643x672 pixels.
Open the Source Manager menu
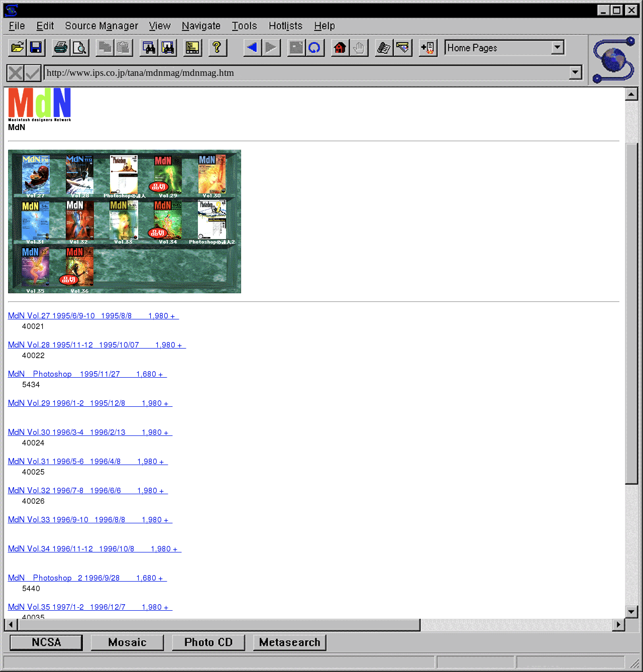coord(101,26)
